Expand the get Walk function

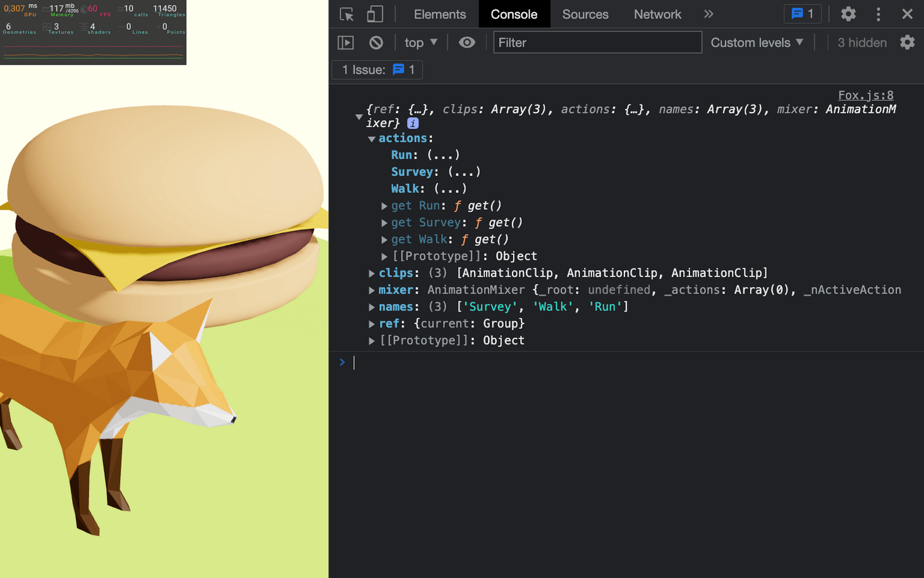pos(384,240)
